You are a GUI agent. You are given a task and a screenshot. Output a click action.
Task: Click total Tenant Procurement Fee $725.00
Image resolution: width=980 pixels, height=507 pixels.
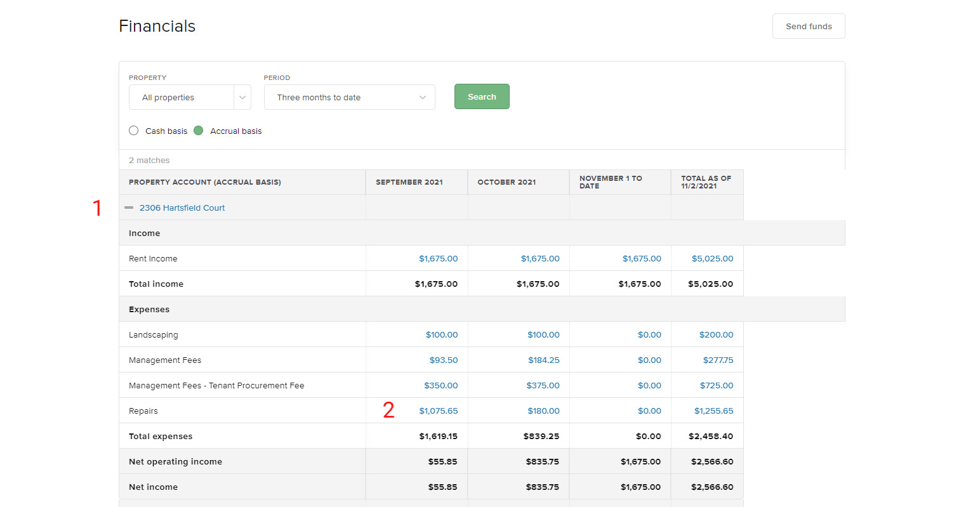(x=716, y=385)
